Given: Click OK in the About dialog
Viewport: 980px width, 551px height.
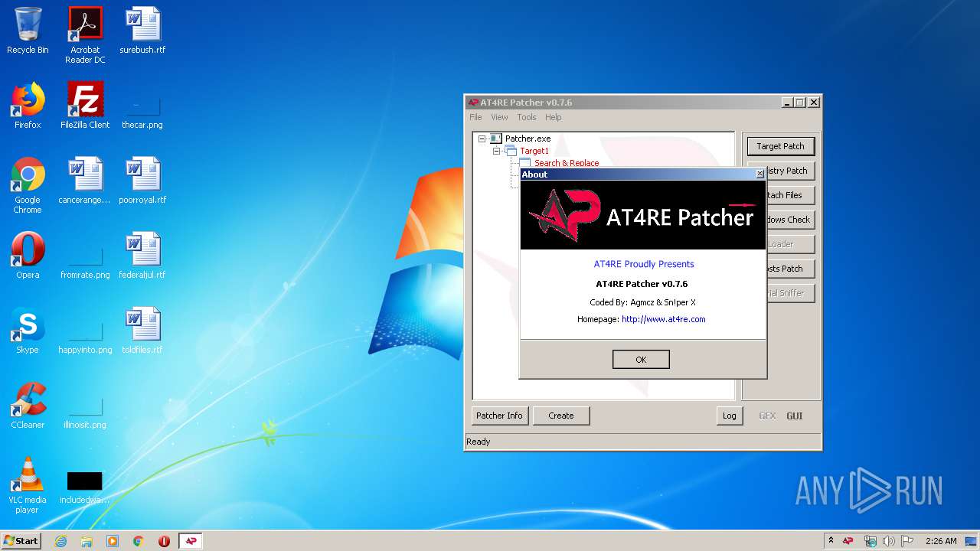Looking at the screenshot, I should point(641,360).
